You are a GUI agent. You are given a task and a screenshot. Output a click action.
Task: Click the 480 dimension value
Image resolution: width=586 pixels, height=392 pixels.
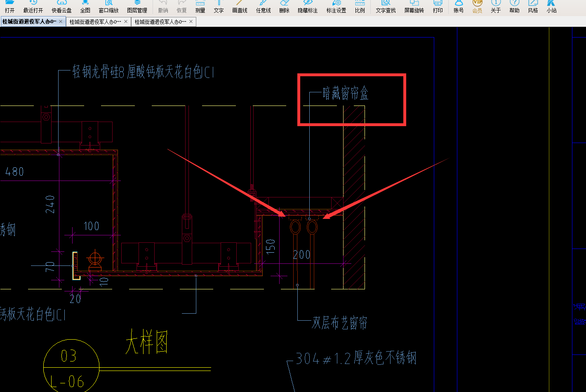coord(14,172)
